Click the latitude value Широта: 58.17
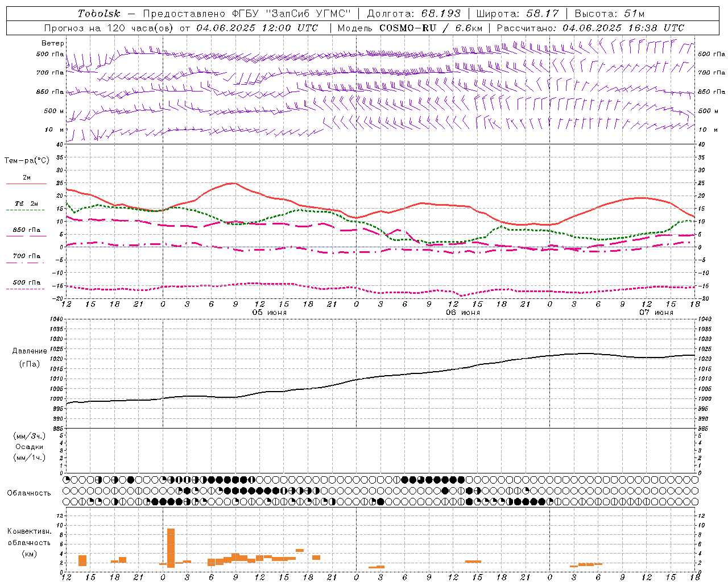 point(518,14)
